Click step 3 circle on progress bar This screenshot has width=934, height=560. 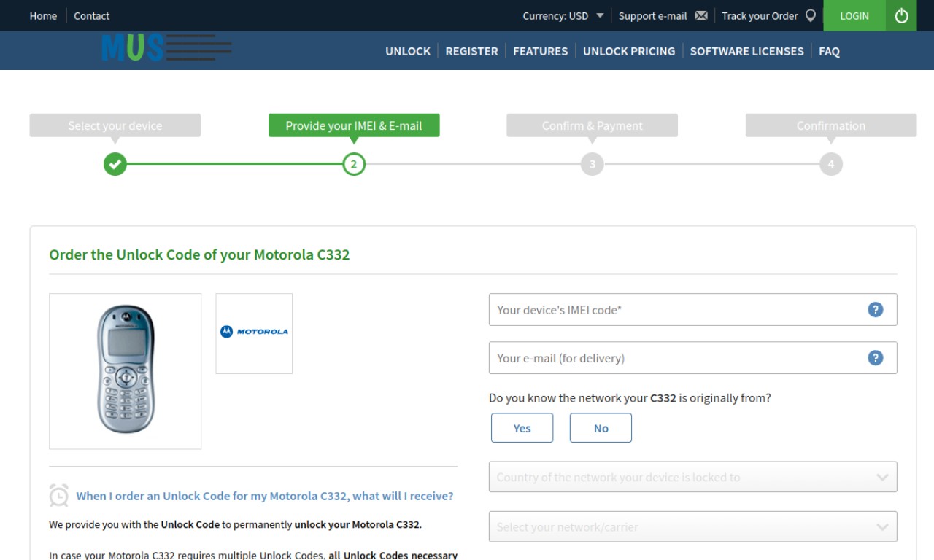(592, 164)
